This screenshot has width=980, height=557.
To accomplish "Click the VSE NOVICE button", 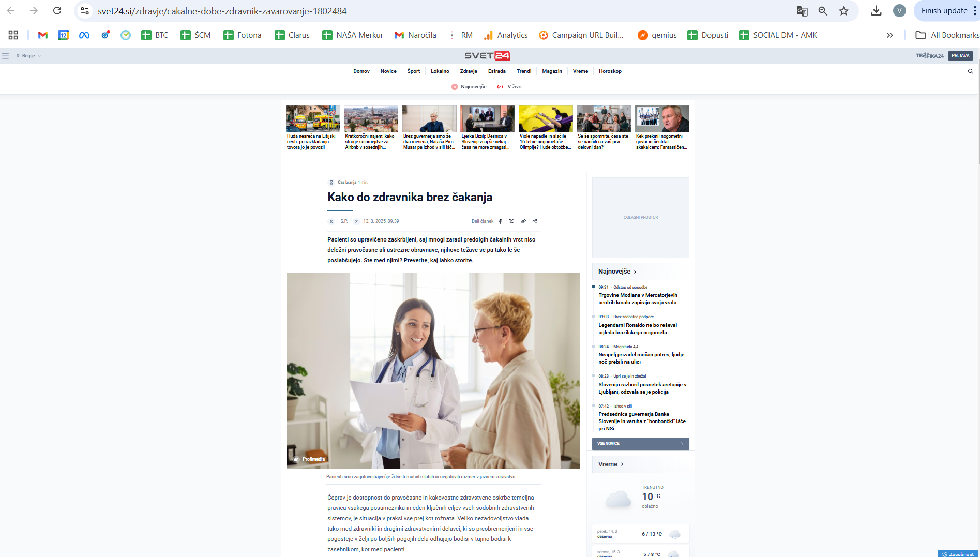I will (640, 444).
